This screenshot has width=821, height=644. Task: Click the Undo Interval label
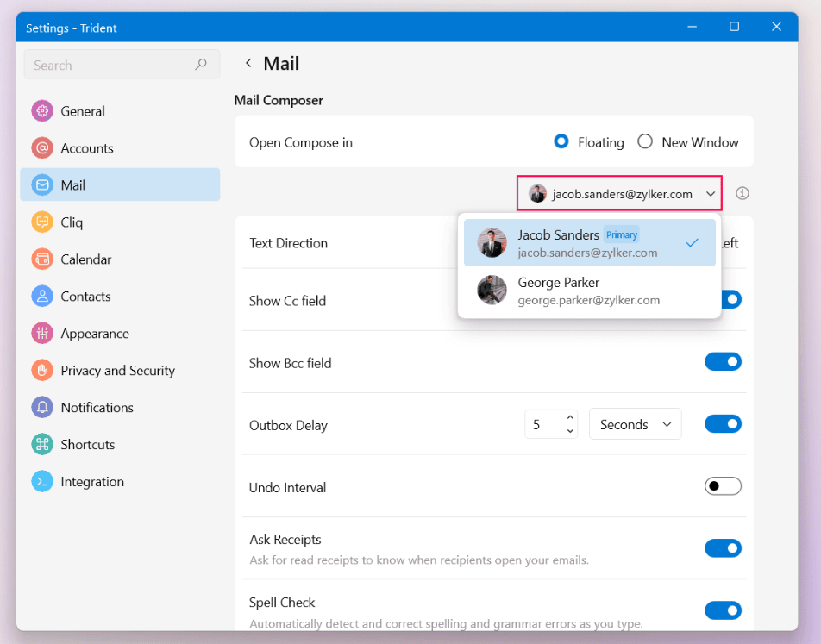[287, 487]
